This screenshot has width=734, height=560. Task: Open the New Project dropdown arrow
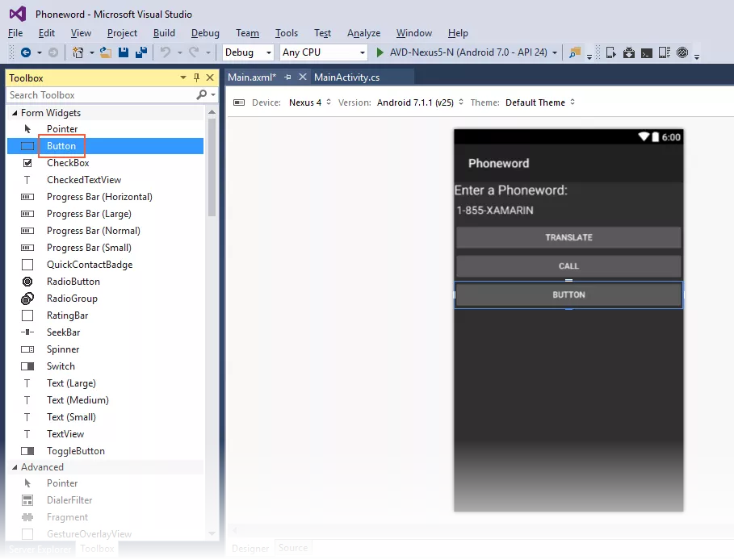tap(92, 52)
